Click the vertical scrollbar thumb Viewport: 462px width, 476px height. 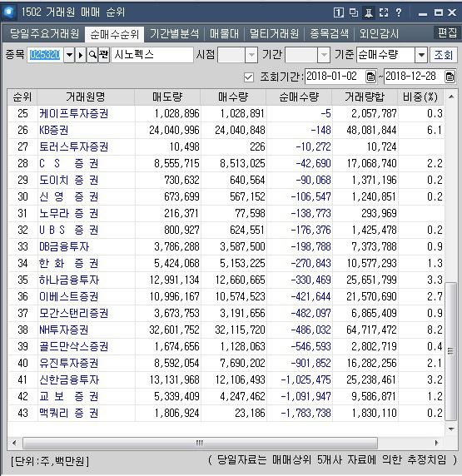point(451,351)
